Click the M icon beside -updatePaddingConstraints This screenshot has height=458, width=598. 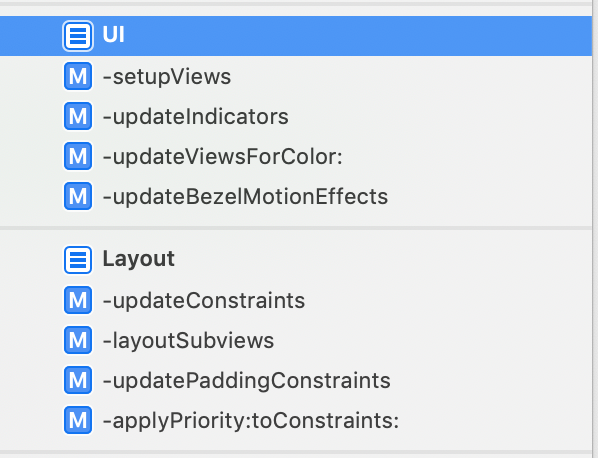click(78, 380)
